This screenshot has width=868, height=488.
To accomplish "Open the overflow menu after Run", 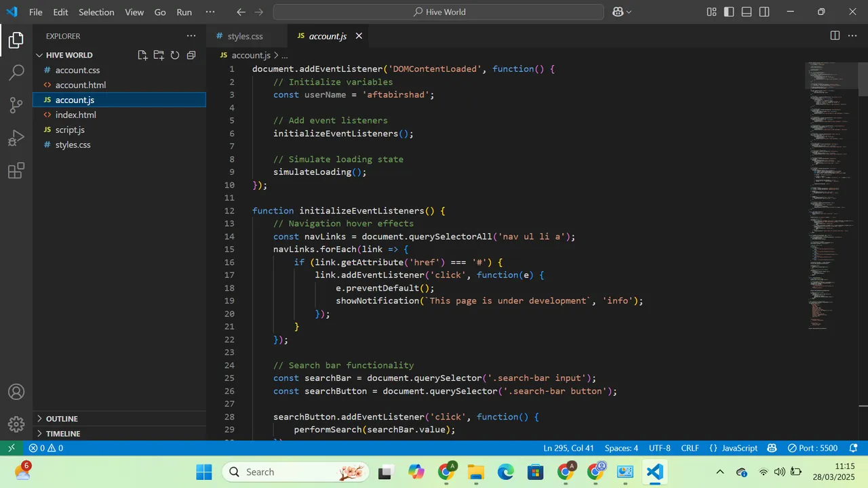I will pyautogui.click(x=210, y=12).
